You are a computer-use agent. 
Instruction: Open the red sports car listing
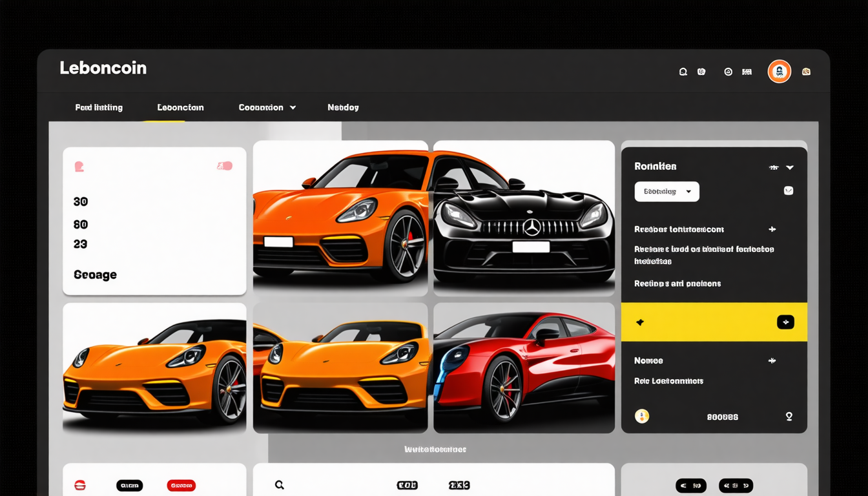point(524,368)
